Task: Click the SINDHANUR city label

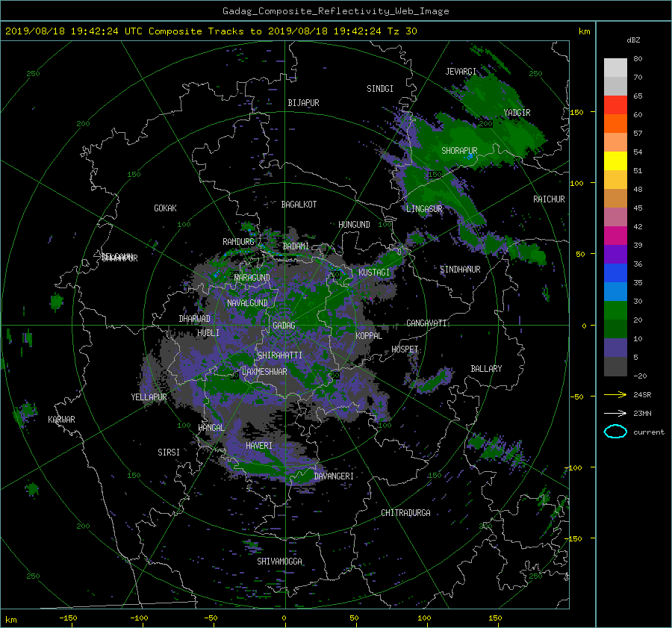Action: point(460,270)
